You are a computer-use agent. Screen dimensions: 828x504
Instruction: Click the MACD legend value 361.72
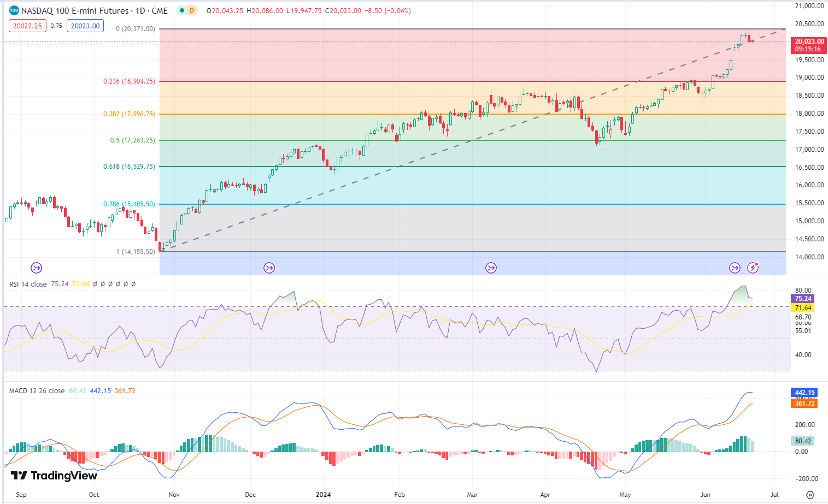[x=125, y=391]
